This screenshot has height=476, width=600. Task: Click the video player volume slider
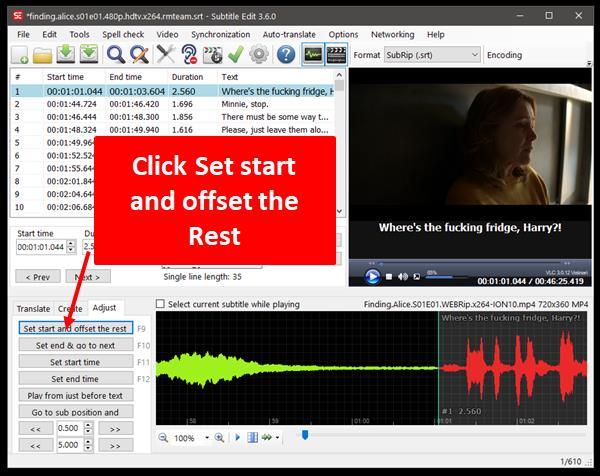coord(440,276)
